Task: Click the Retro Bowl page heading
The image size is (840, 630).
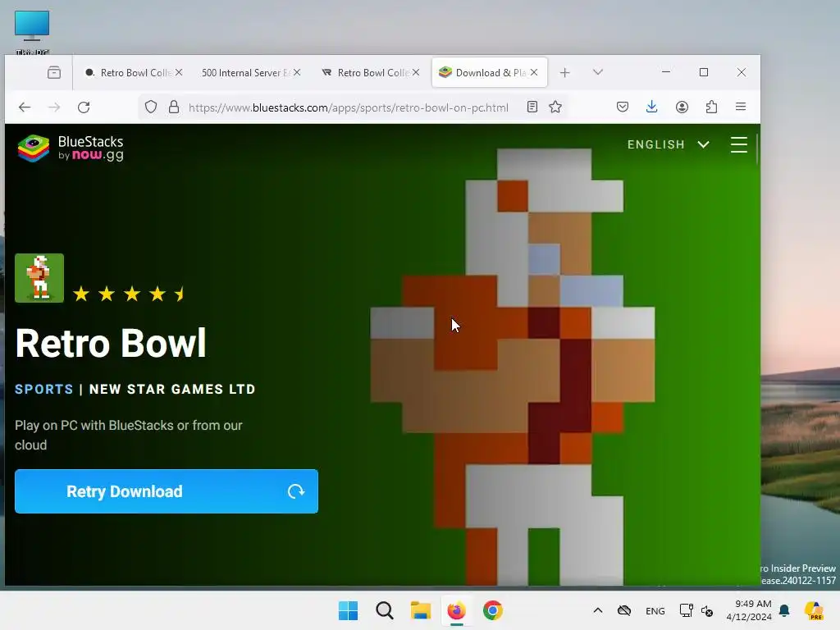Action: 111,344
